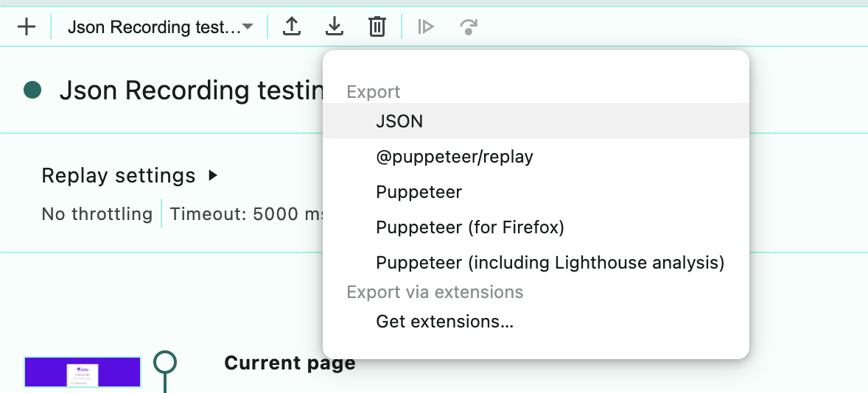Export as Puppeteer (for Firefox)
This screenshot has width=868, height=393.
(x=469, y=227)
